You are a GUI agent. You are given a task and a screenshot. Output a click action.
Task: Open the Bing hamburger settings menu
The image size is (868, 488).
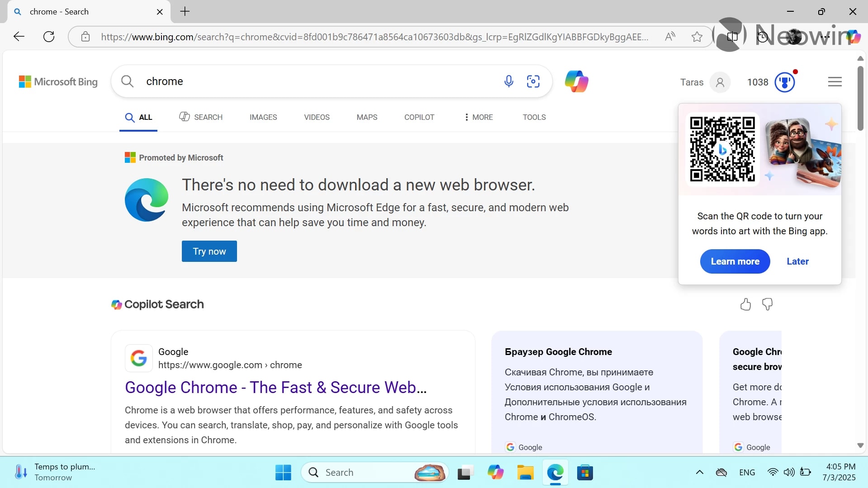(x=835, y=81)
